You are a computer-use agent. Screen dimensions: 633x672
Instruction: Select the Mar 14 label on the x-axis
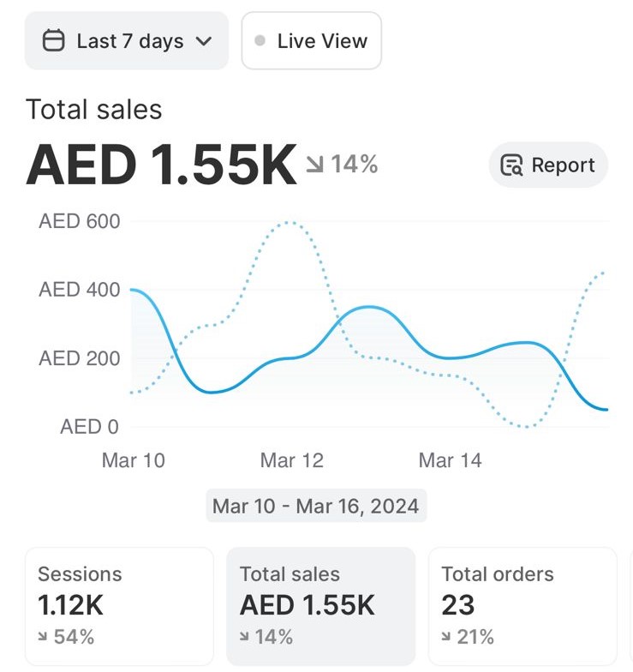point(451,460)
